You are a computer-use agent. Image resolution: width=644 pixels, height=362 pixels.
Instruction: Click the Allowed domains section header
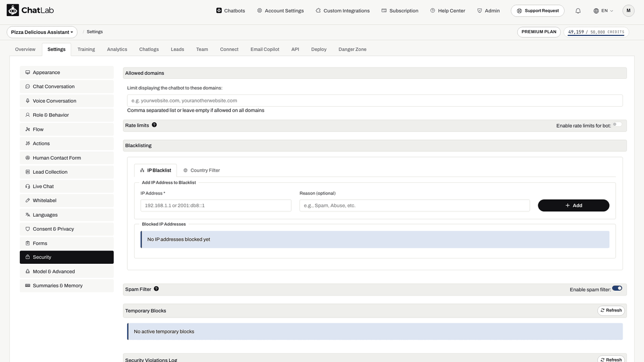375,73
